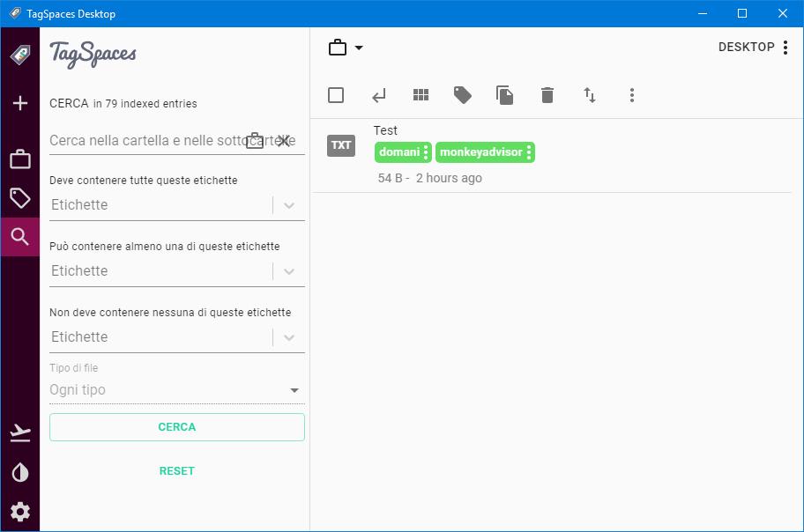
Task: Switch to grid view layout
Action: pos(421,95)
